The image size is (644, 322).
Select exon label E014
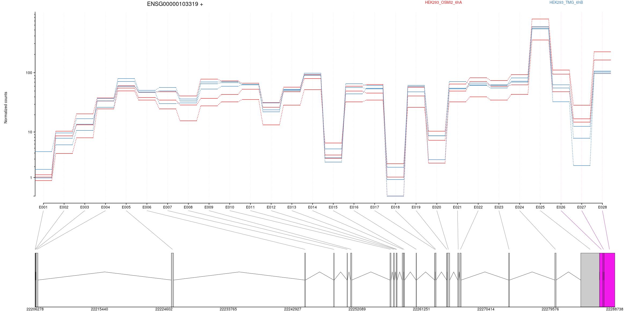pos(312,207)
